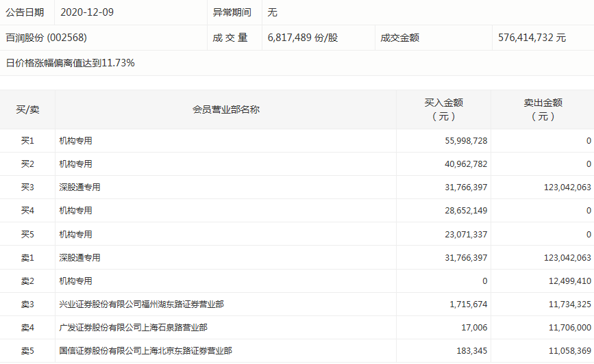This screenshot has width=594, height=364.
Task: Click the 日价格涨幅偏离值达到11.73% reason text
Action: (x=70, y=63)
